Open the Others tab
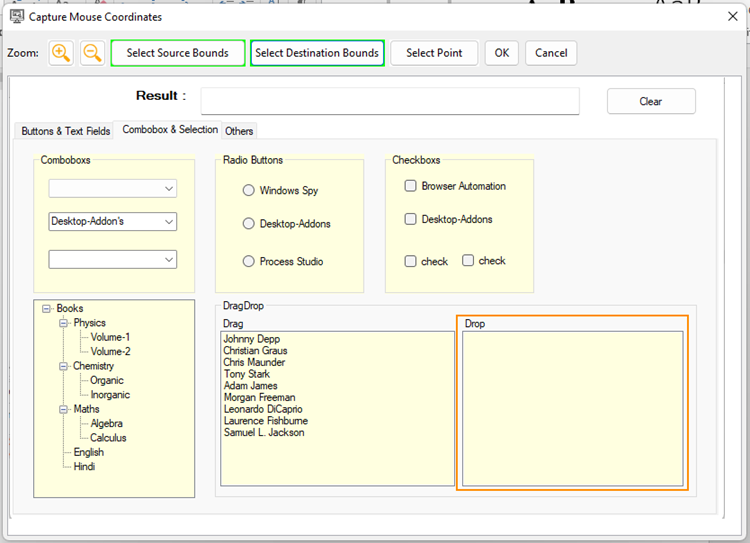This screenshot has width=750, height=543. click(x=239, y=131)
